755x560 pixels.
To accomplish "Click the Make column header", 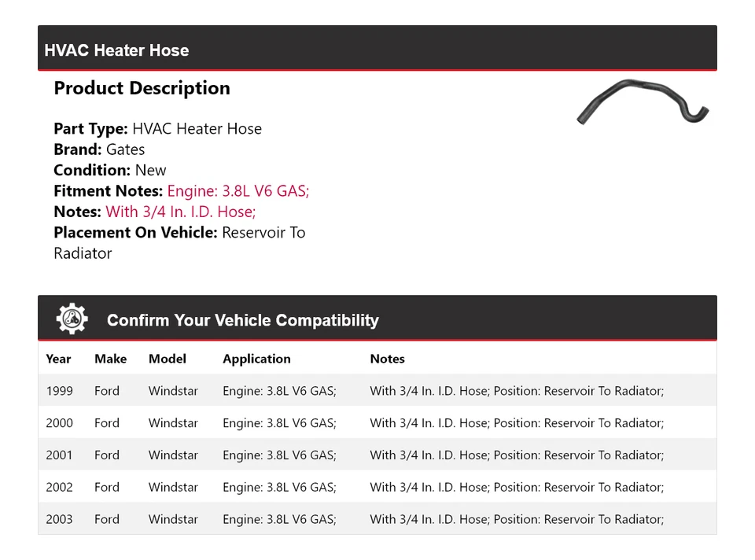I will click(111, 359).
